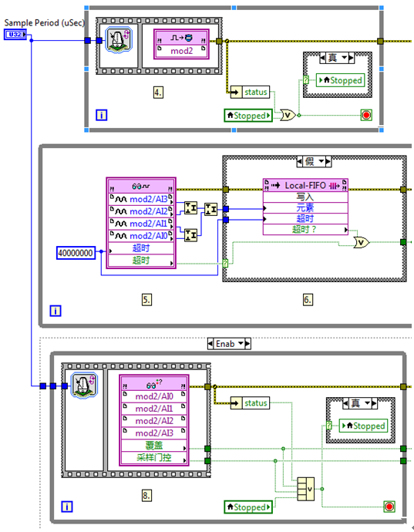Select the compound OR node in loop 8
The image size is (414, 532).
click(306, 489)
